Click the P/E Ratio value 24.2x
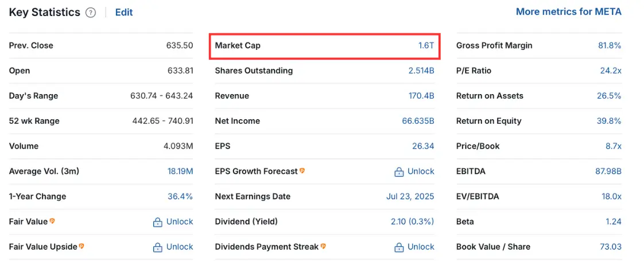Screen dimensions: 644x261 click(x=611, y=71)
